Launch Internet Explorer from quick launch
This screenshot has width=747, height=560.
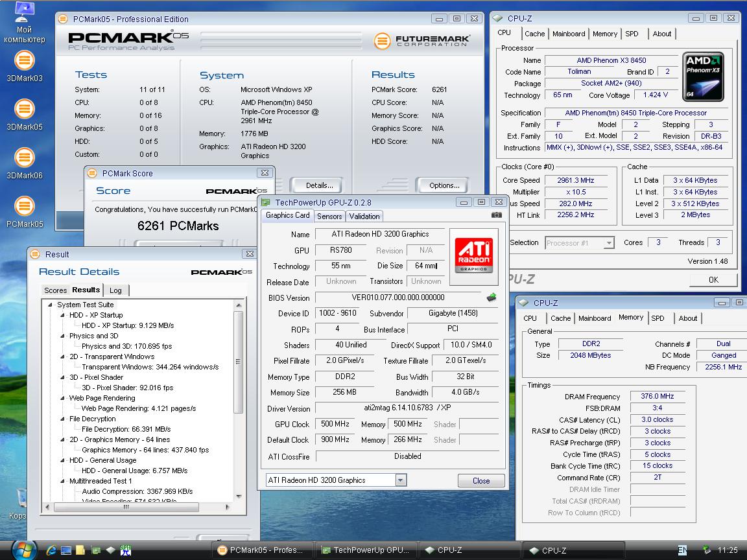51,550
